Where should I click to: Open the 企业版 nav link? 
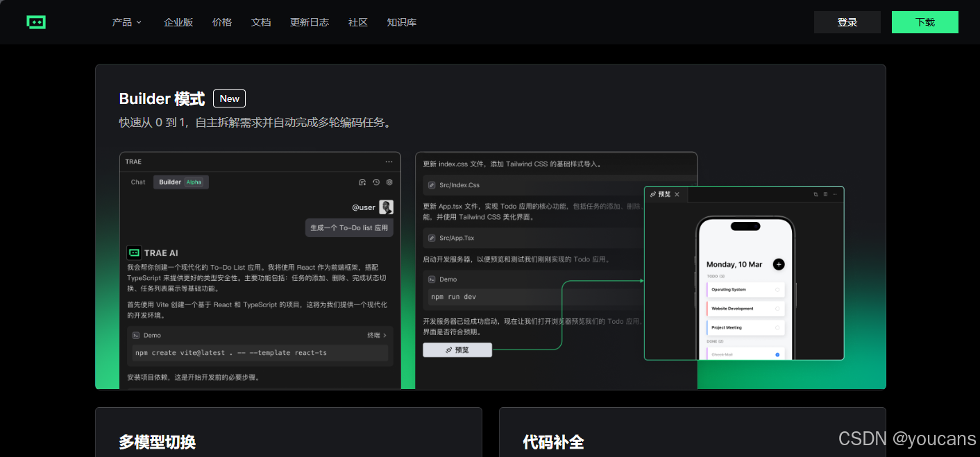click(x=178, y=22)
